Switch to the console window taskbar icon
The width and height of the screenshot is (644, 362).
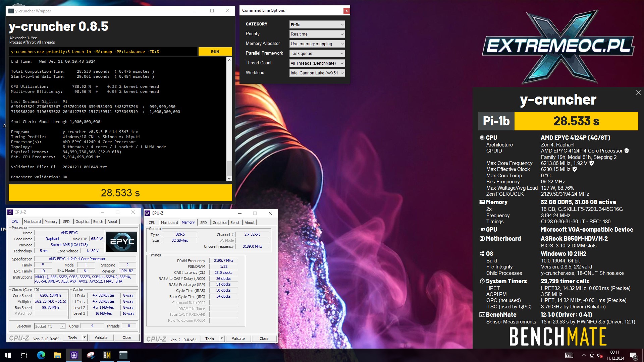tap(123, 355)
